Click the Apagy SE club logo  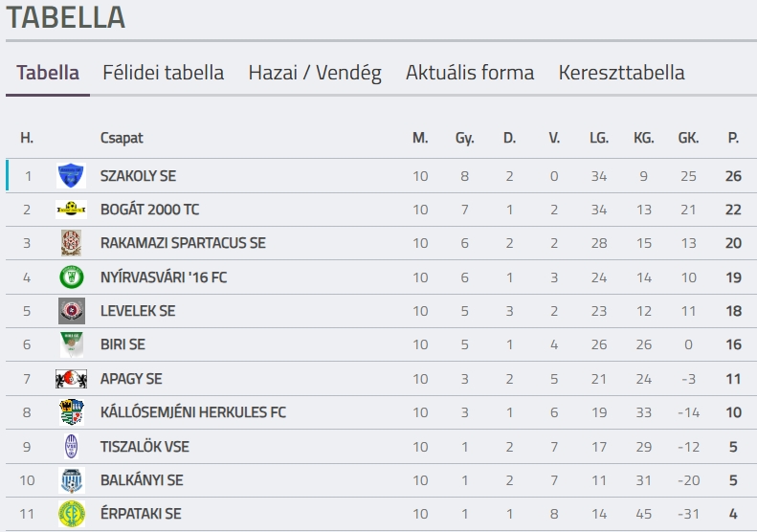[x=71, y=379]
